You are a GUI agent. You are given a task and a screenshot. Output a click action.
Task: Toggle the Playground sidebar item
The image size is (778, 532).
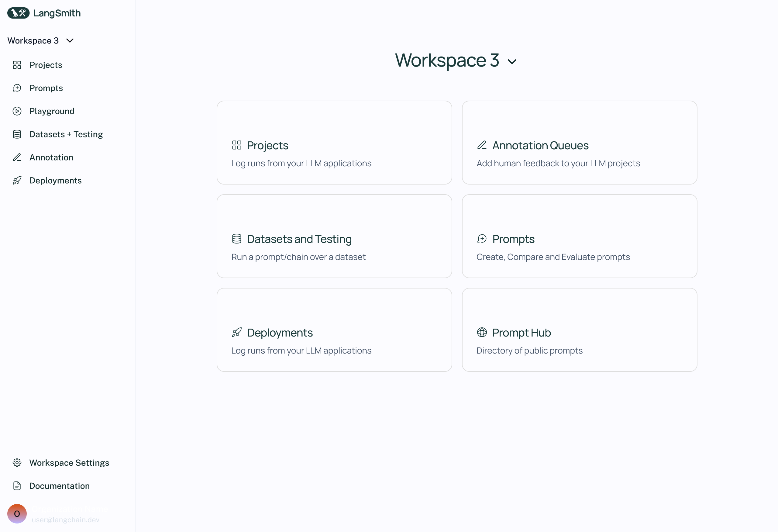tap(52, 111)
